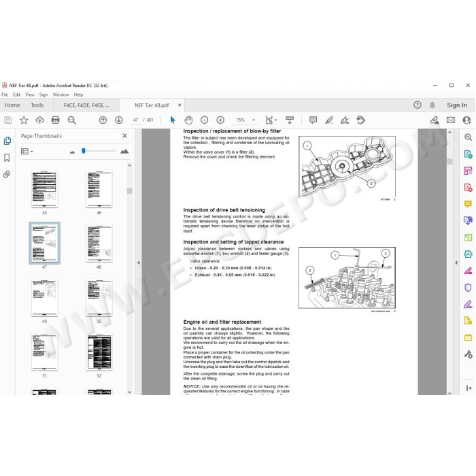Select the highlight text pen tool
The width and height of the screenshot is (476, 476).
[x=329, y=120]
